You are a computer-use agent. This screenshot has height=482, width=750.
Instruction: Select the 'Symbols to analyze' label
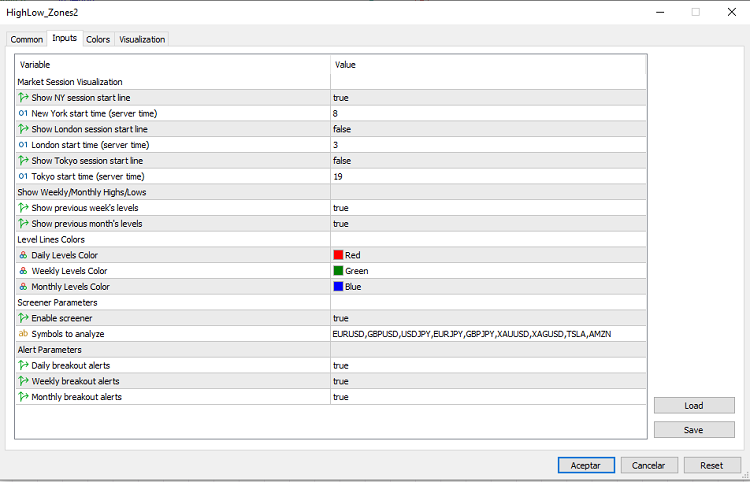(68, 334)
